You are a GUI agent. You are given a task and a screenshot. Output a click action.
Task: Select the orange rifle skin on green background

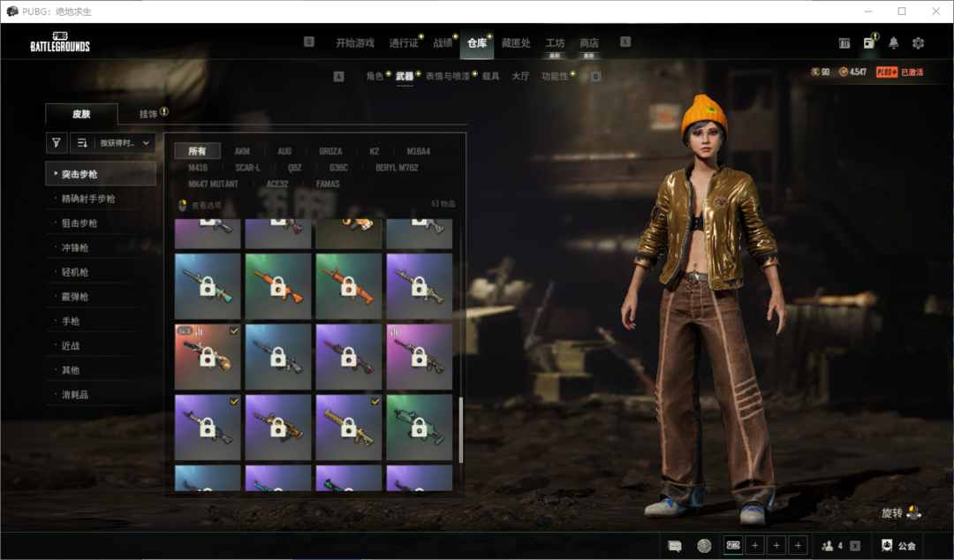click(278, 286)
